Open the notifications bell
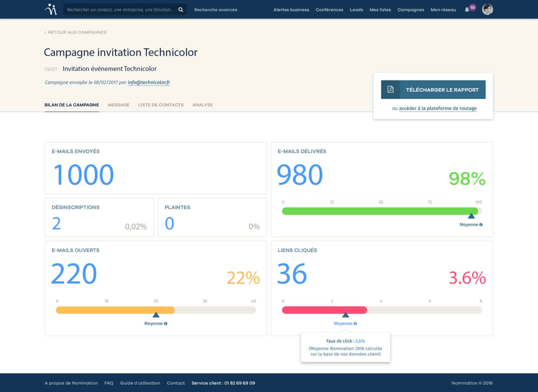The width and height of the screenshot is (538, 392). [467, 10]
